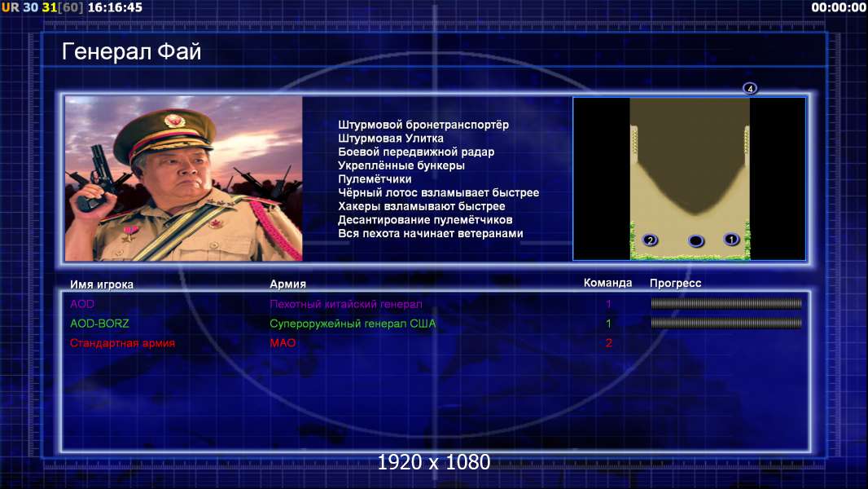
Task: Click player name "AOD-BORZ"
Action: 99,324
